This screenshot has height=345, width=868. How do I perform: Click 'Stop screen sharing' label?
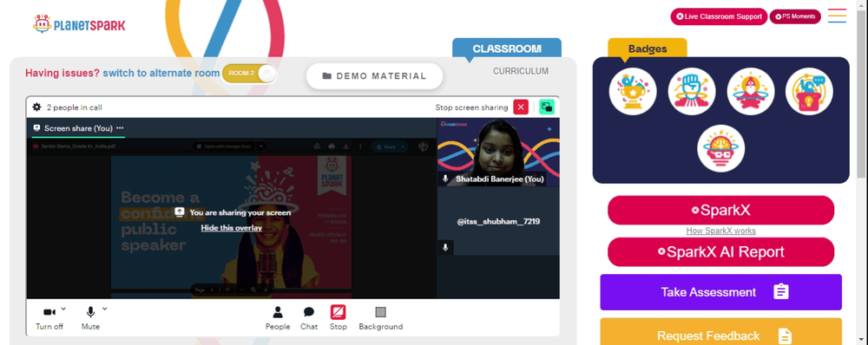click(471, 107)
